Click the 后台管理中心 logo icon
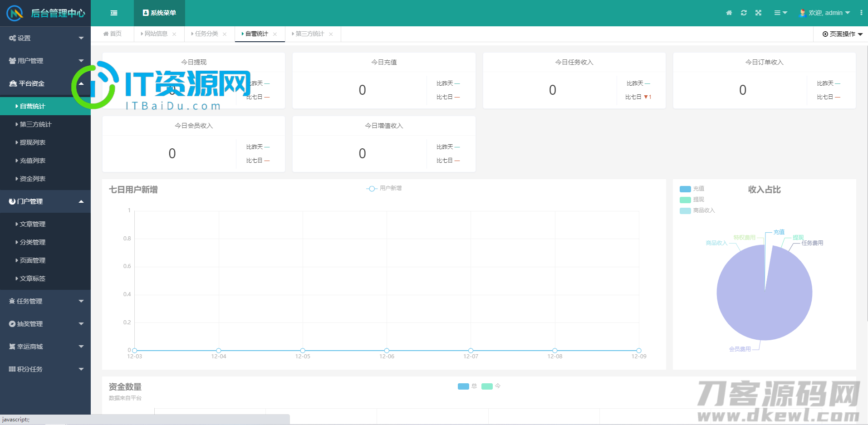This screenshot has height=425, width=868. (x=15, y=13)
